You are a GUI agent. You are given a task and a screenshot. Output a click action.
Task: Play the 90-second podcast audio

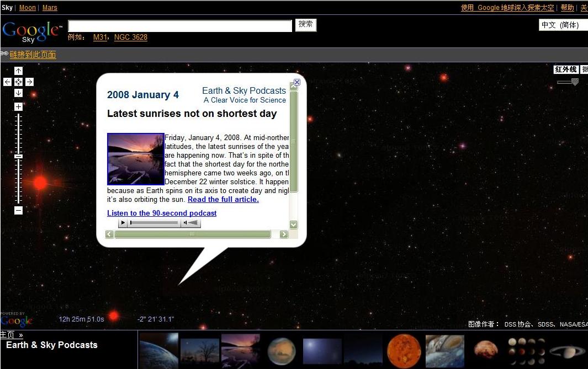(123, 222)
